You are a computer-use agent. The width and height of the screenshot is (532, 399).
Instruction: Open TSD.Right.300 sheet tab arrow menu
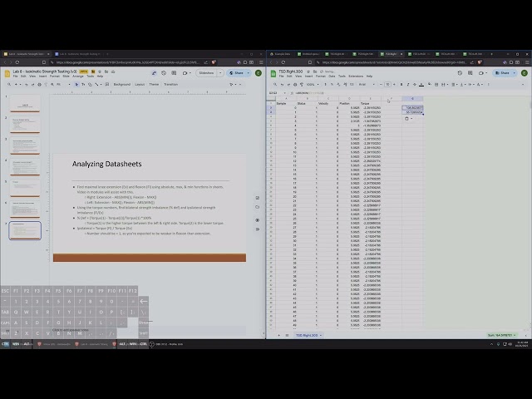pyautogui.click(x=321, y=335)
